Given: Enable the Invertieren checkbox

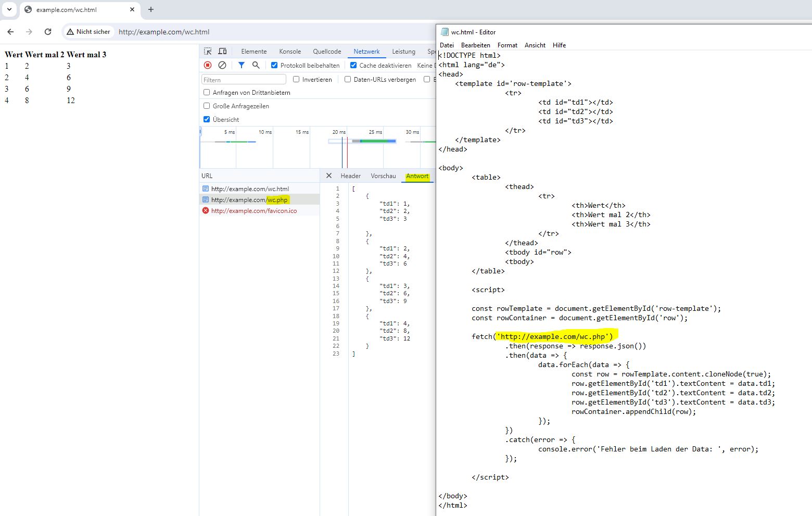Looking at the screenshot, I should pyautogui.click(x=296, y=79).
